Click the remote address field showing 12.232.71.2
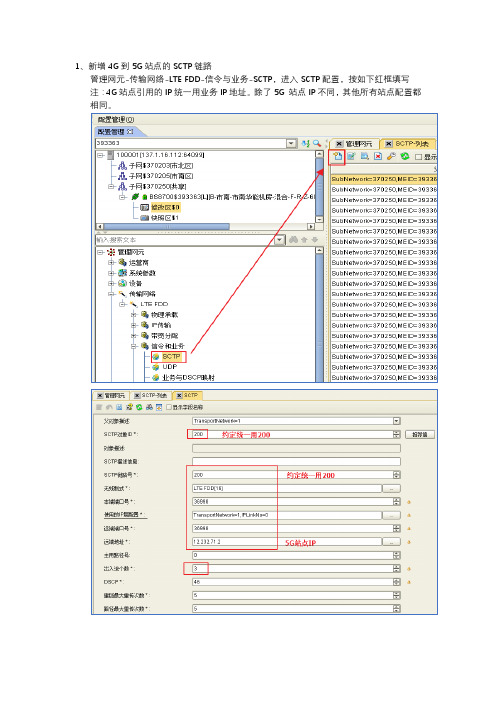Image resolution: width=496 pixels, height=702 pixels. tap(287, 542)
